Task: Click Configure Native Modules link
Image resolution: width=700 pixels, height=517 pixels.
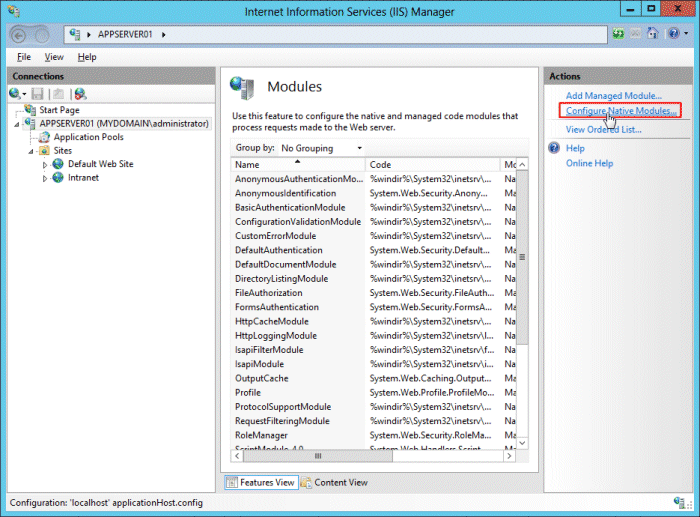Action: coord(621,111)
